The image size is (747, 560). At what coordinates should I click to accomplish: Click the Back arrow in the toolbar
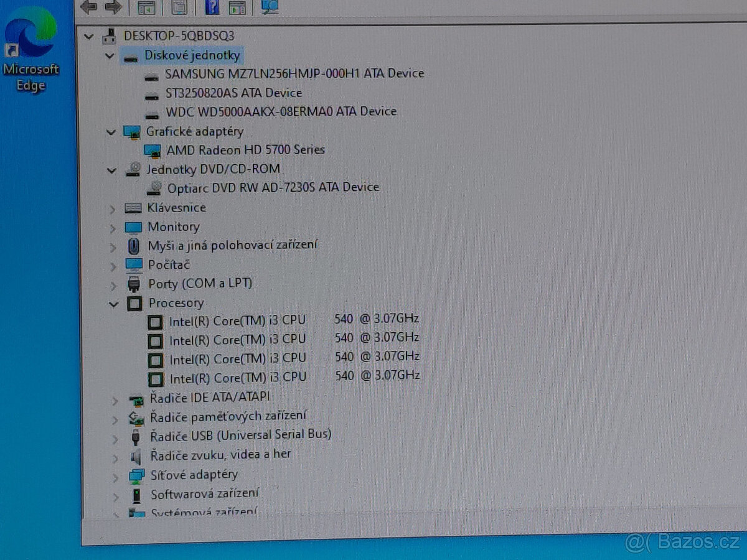click(x=89, y=7)
